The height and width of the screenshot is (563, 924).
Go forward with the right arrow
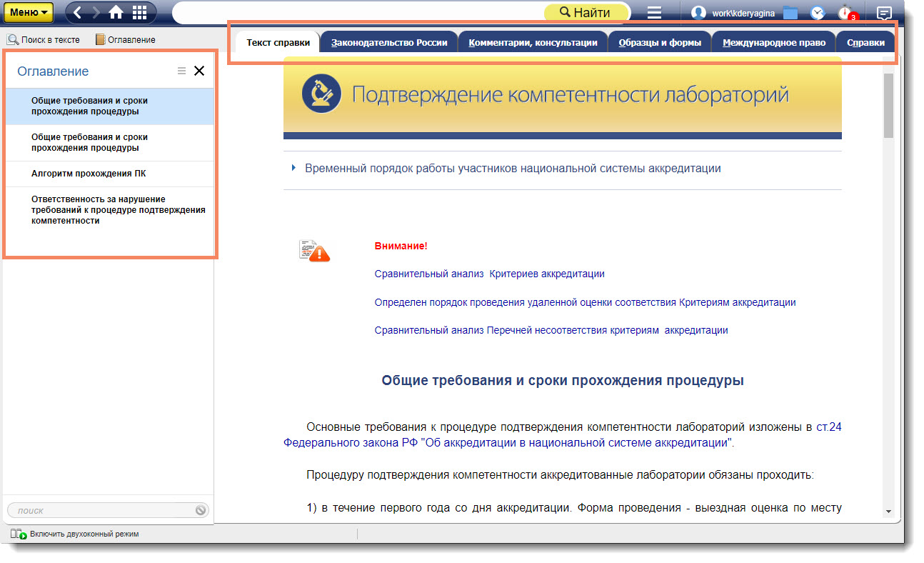(96, 12)
